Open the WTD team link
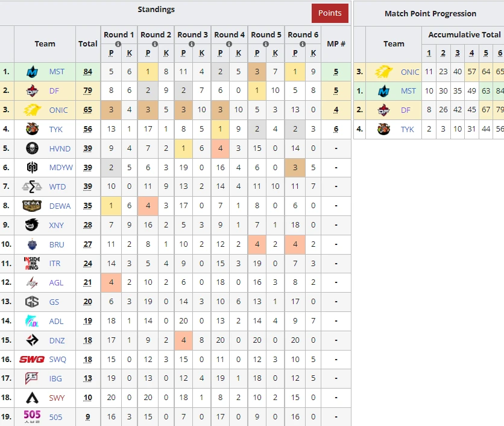This screenshot has height=426, width=504. click(x=58, y=187)
